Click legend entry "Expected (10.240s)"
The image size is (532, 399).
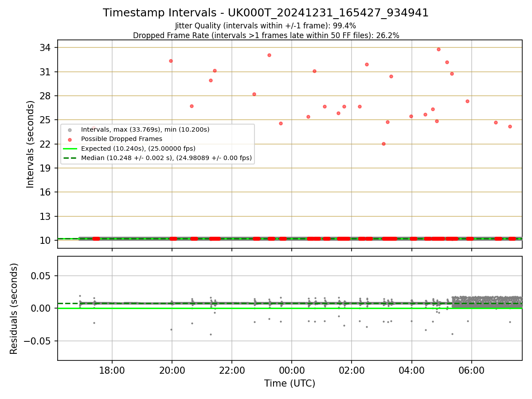(138, 149)
